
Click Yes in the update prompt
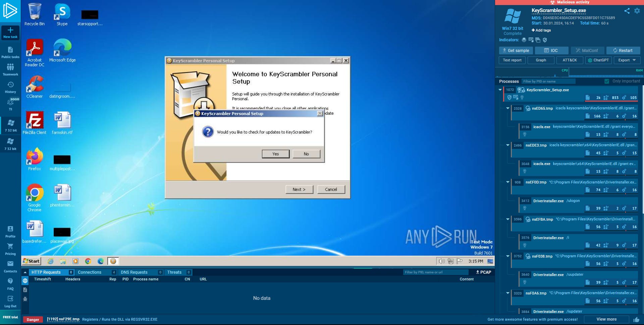coord(276,154)
